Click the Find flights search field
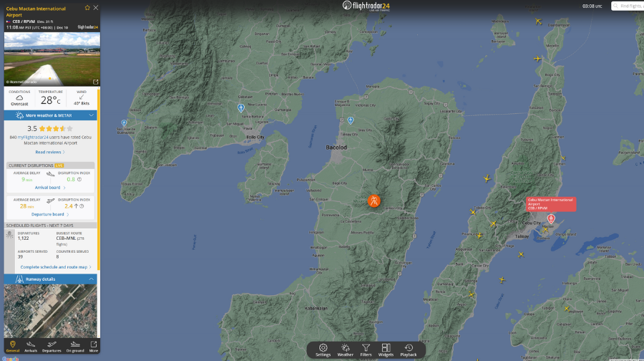644x361 pixels. (x=628, y=6)
